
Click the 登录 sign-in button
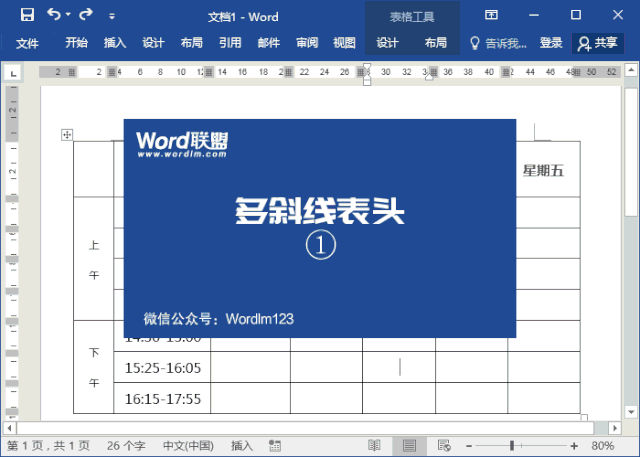[x=551, y=43]
